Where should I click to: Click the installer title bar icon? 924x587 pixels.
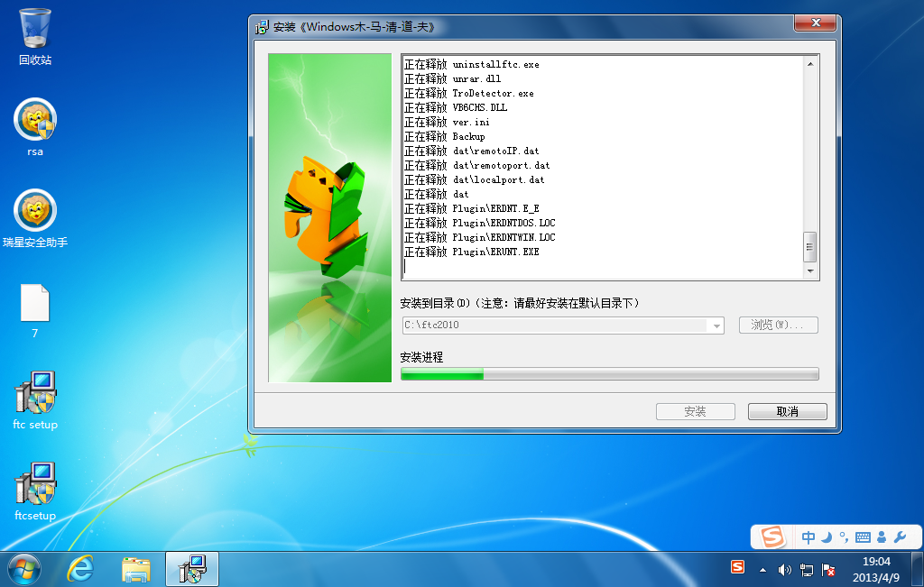pos(262,27)
